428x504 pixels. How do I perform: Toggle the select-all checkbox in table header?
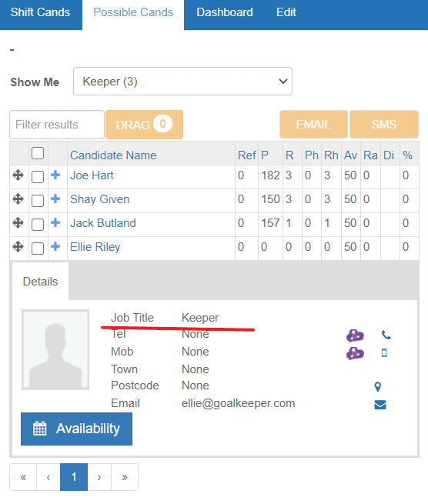click(x=38, y=153)
